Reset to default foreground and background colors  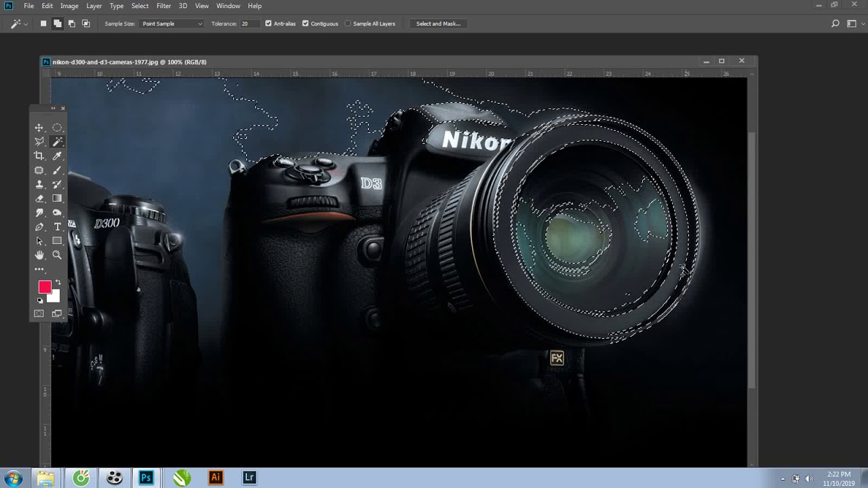point(39,300)
